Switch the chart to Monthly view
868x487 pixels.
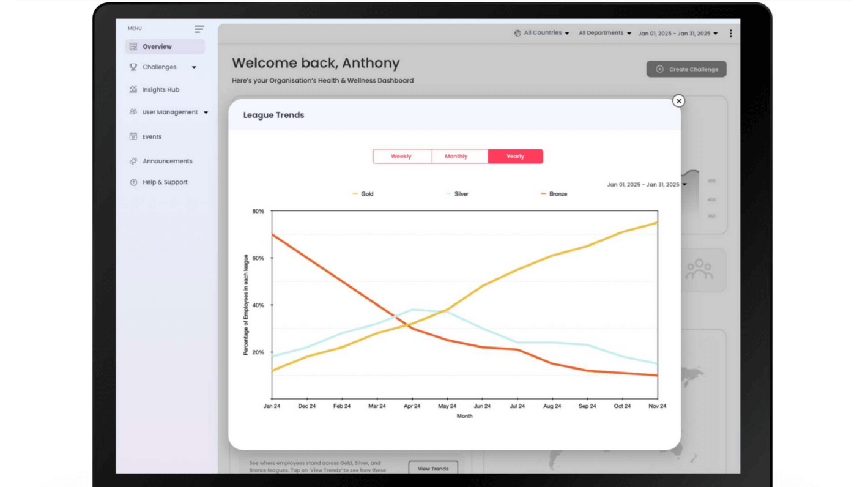coord(456,157)
